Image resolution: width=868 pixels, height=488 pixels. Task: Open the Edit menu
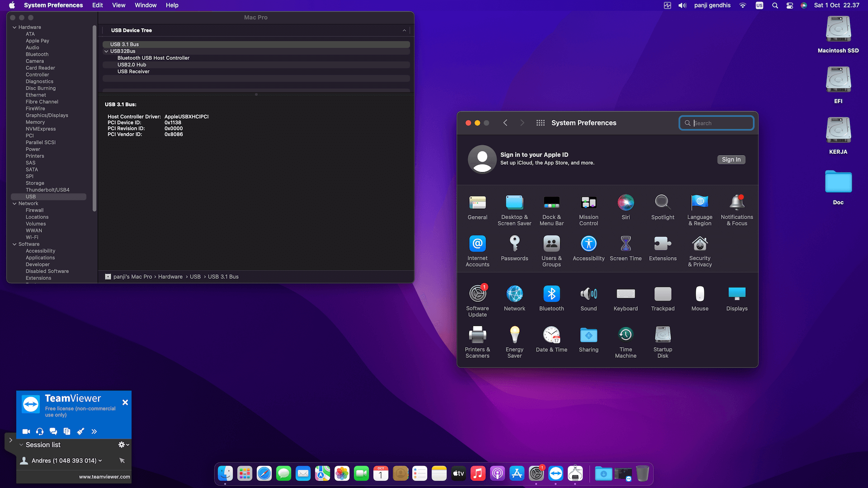[98, 5]
